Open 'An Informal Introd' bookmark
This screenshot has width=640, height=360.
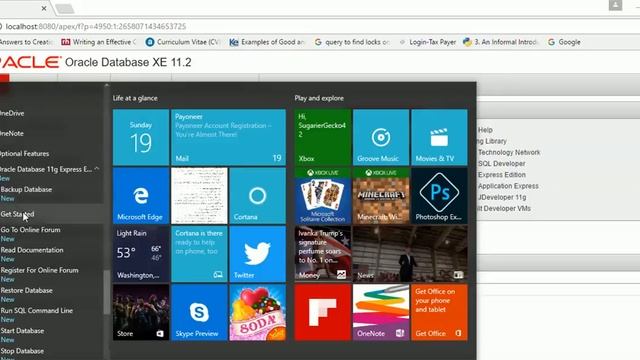(x=501, y=42)
